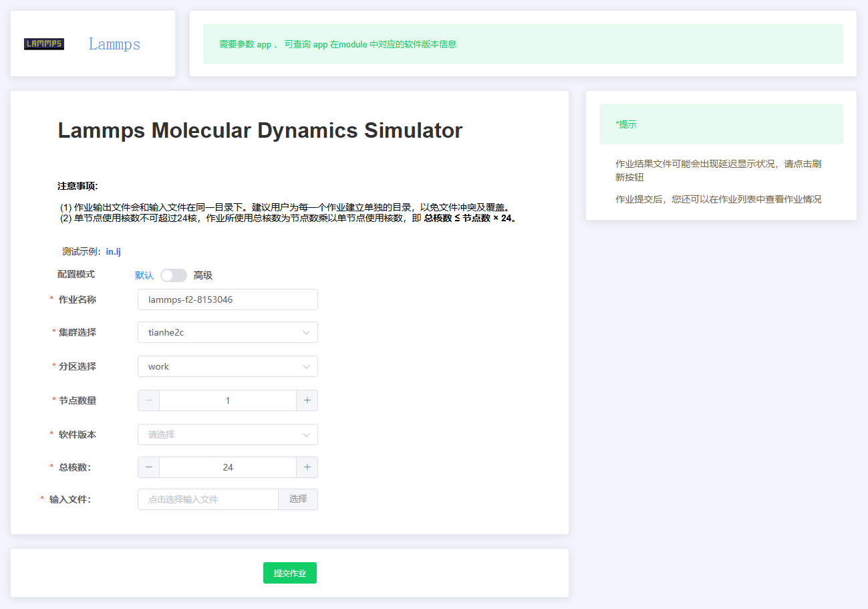Click the hint about viewing job list
868x609 pixels.
(x=718, y=199)
